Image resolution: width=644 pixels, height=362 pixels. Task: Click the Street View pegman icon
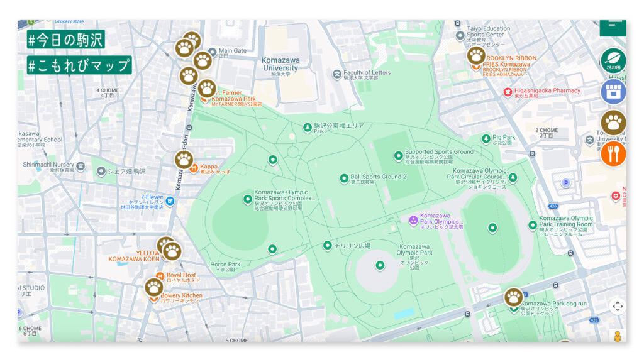(618, 336)
